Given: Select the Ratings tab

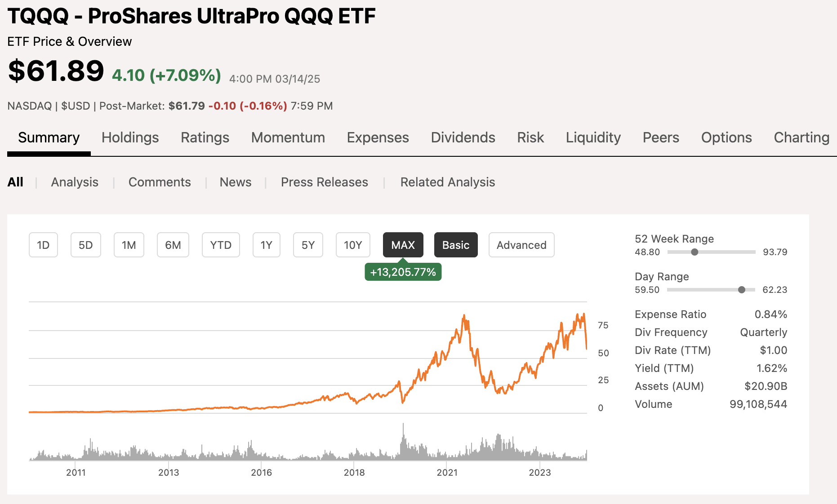Looking at the screenshot, I should click(x=205, y=138).
